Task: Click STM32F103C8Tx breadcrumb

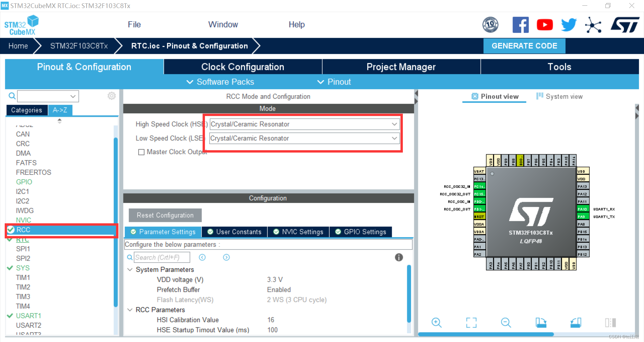Action: coord(79,46)
